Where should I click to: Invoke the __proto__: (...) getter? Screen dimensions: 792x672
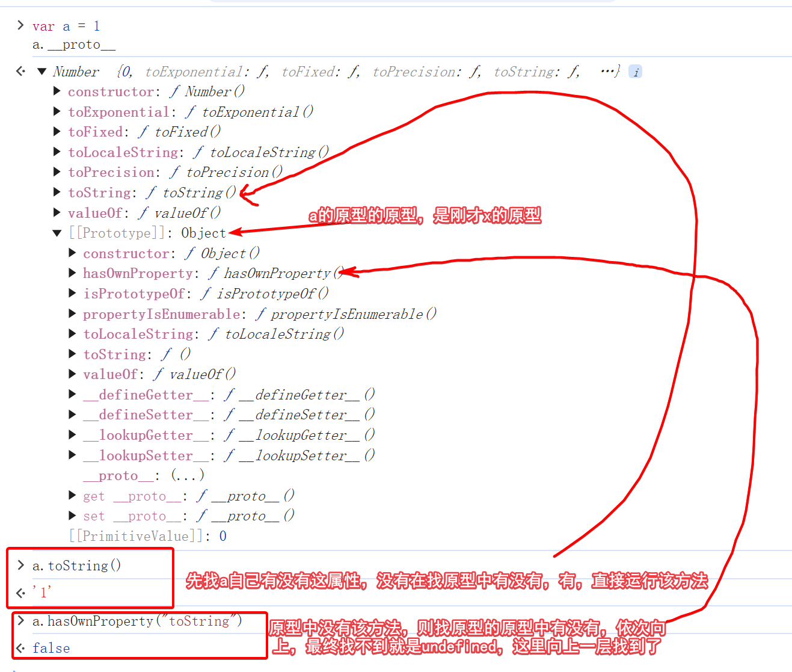[188, 476]
